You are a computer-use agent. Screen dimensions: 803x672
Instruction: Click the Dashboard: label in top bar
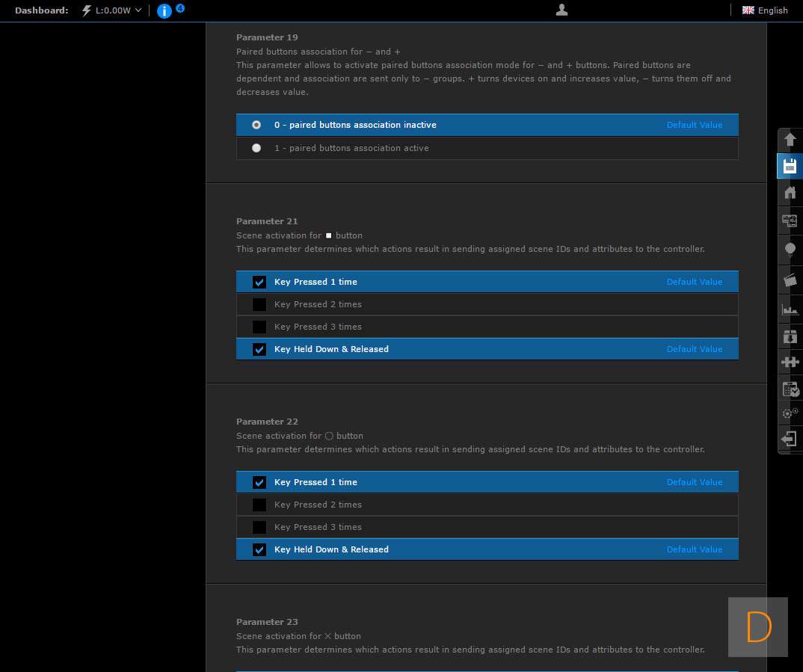[x=41, y=10]
